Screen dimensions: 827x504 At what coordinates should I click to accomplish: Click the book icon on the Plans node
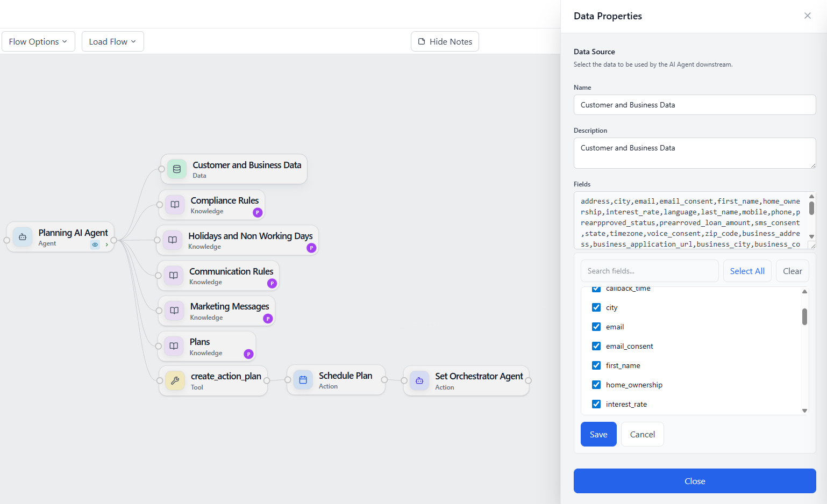pos(174,346)
